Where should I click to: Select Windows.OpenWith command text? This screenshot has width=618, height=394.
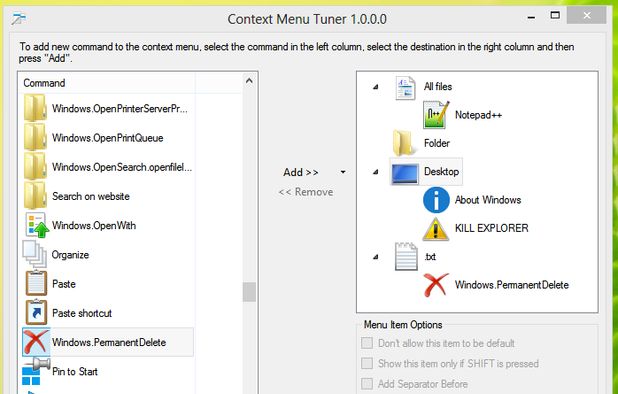click(94, 225)
